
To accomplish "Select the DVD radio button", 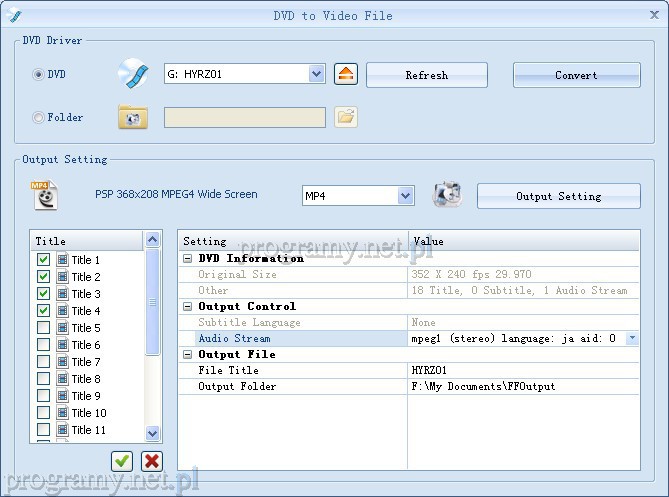I will click(x=39, y=74).
